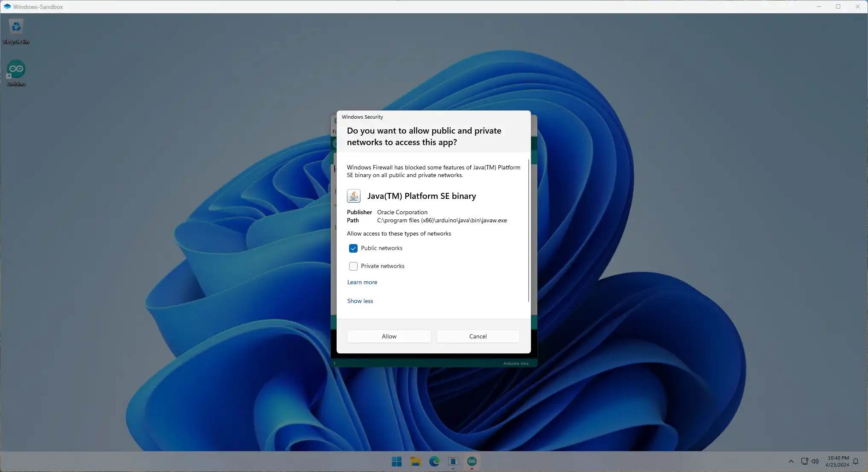
Task: Click the volume speaker tray icon
Action: click(815, 461)
